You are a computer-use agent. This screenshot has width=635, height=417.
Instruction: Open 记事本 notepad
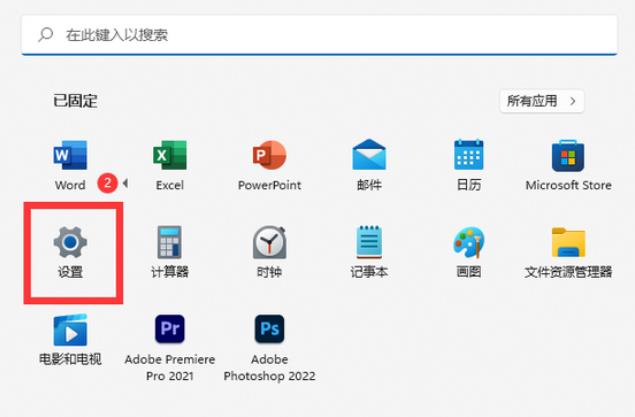369,252
